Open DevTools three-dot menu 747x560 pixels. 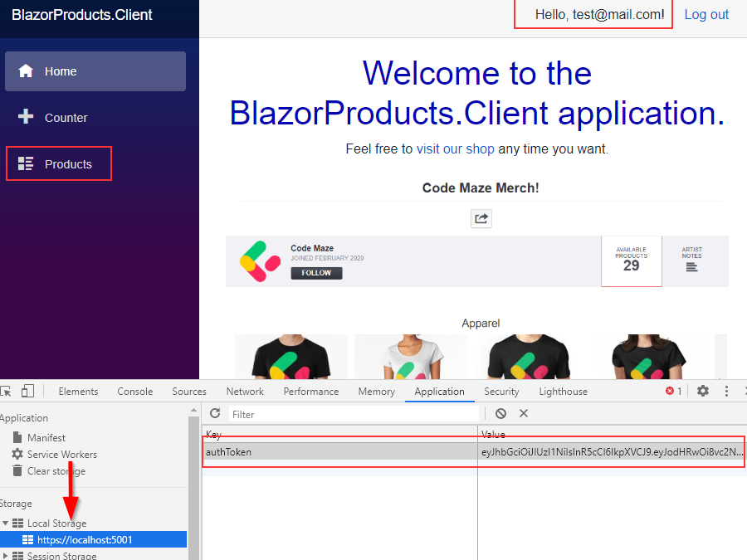[727, 392]
